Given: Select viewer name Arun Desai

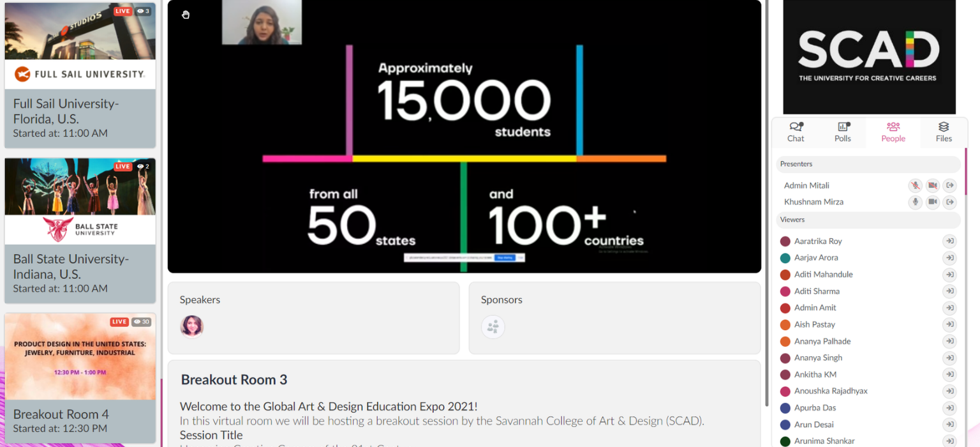Looking at the screenshot, I should click(x=814, y=425).
